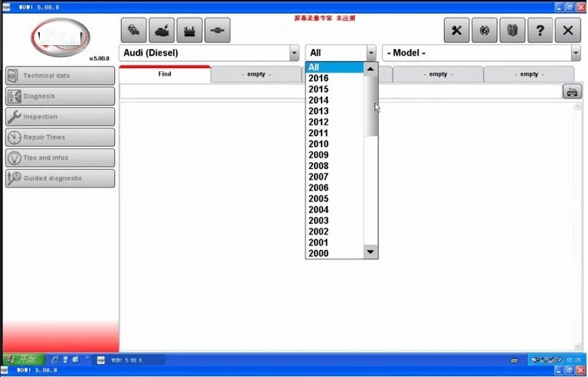Screen dimensions: 588x377
Task: Open the green Start button on taskbar
Action: point(24,359)
